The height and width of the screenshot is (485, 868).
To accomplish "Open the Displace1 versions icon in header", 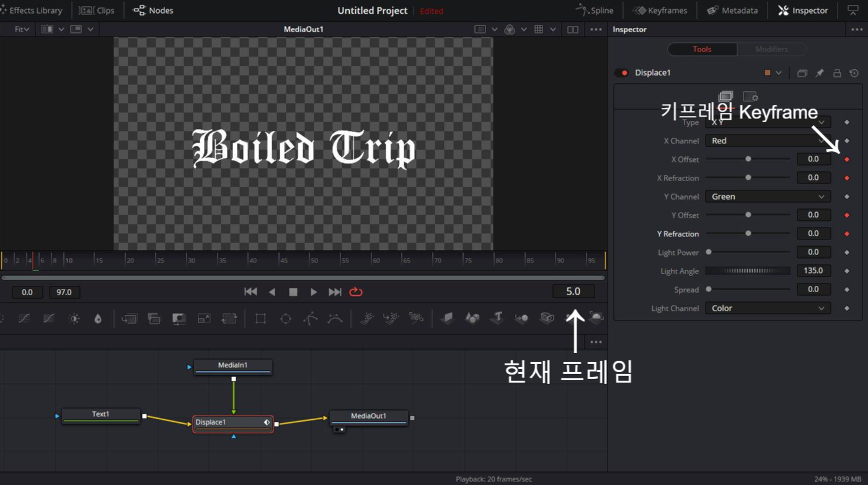I will (x=802, y=73).
